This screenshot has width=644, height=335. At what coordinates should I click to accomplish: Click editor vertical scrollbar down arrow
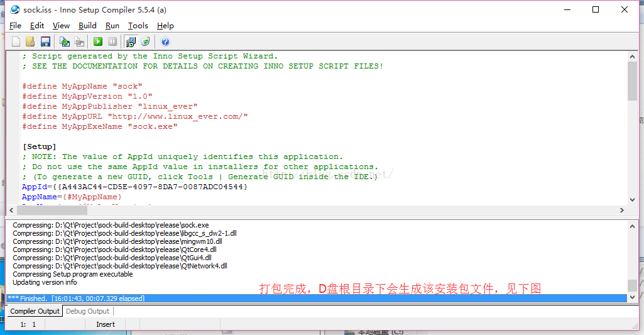pyautogui.click(x=632, y=200)
